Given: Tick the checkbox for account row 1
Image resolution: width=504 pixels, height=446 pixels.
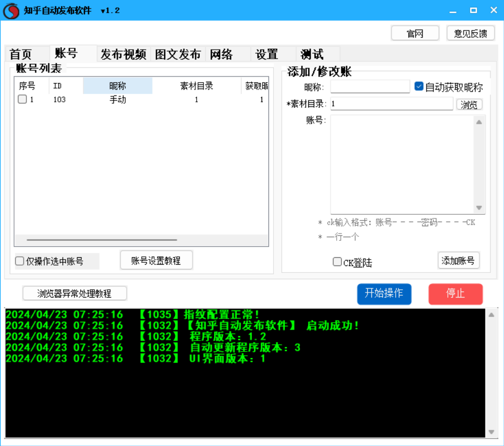Looking at the screenshot, I should pos(22,99).
